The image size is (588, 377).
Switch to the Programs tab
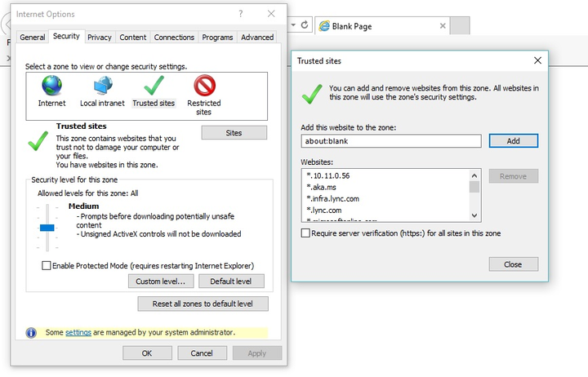click(x=217, y=38)
